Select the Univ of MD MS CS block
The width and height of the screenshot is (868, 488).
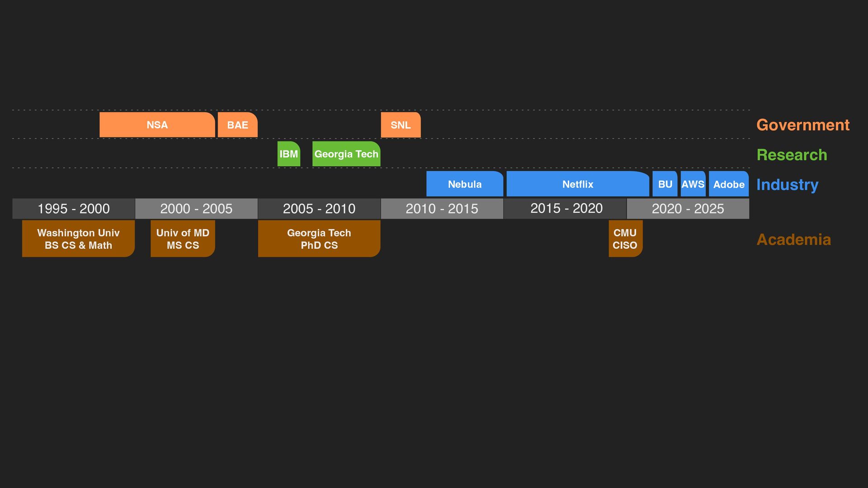click(183, 239)
